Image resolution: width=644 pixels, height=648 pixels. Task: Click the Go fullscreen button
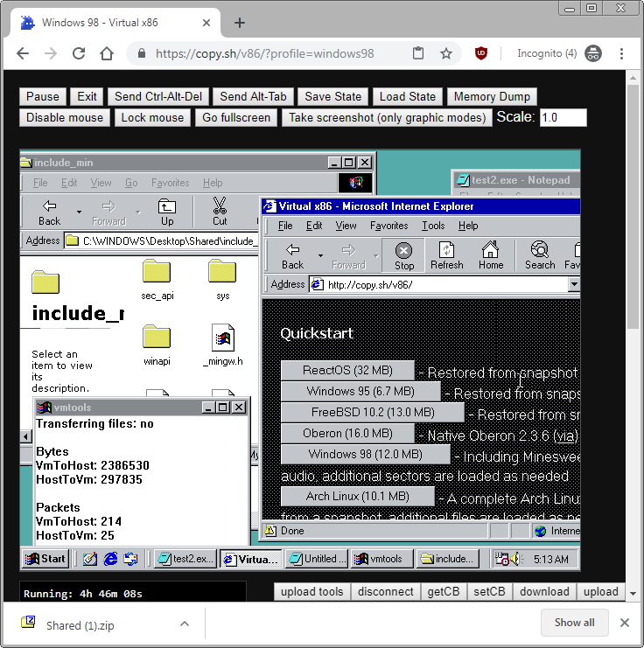click(236, 118)
